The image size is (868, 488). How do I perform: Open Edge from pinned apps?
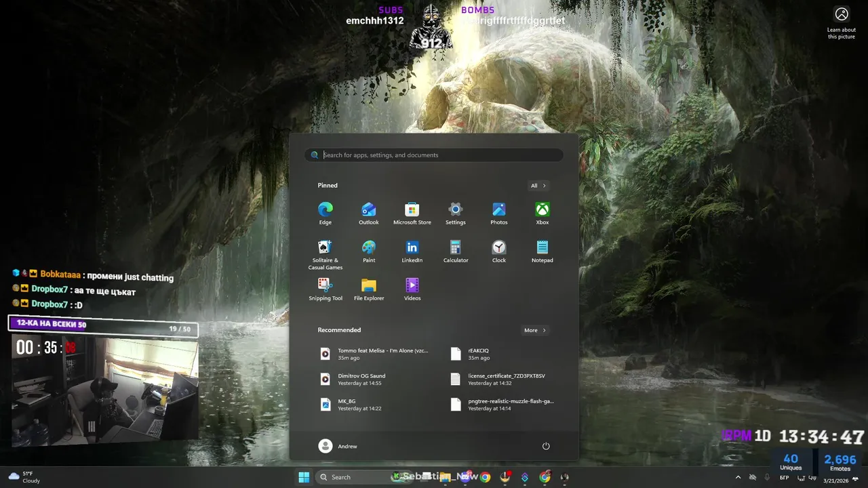pos(325,213)
